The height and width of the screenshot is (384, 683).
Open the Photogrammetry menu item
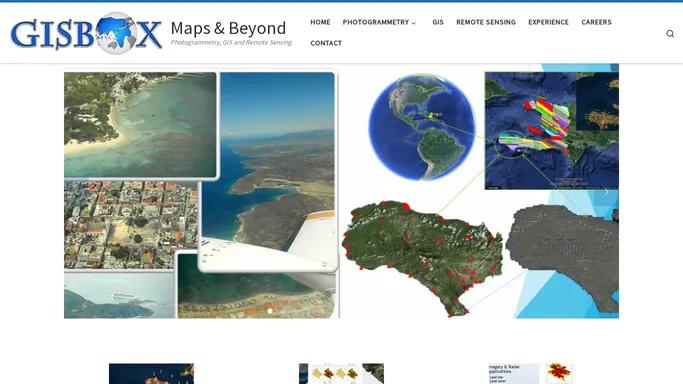click(375, 22)
